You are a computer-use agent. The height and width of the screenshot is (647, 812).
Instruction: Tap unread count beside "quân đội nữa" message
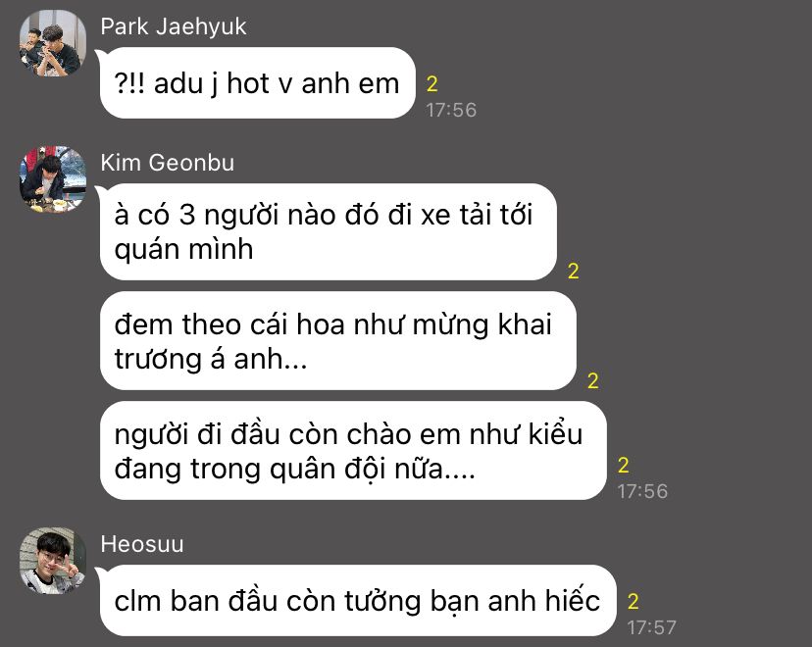[x=624, y=466]
